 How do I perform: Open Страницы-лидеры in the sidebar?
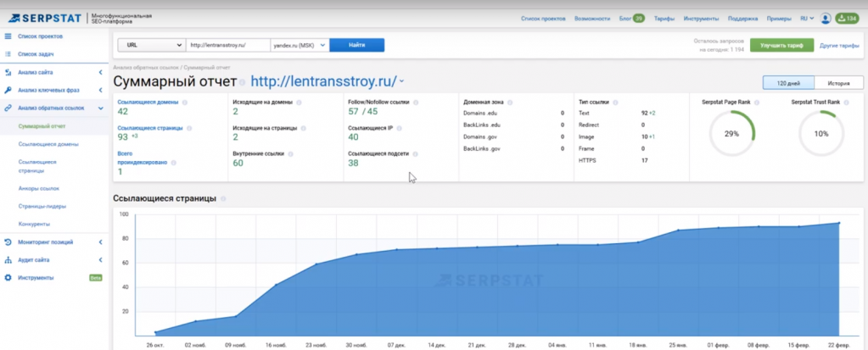[42, 206]
